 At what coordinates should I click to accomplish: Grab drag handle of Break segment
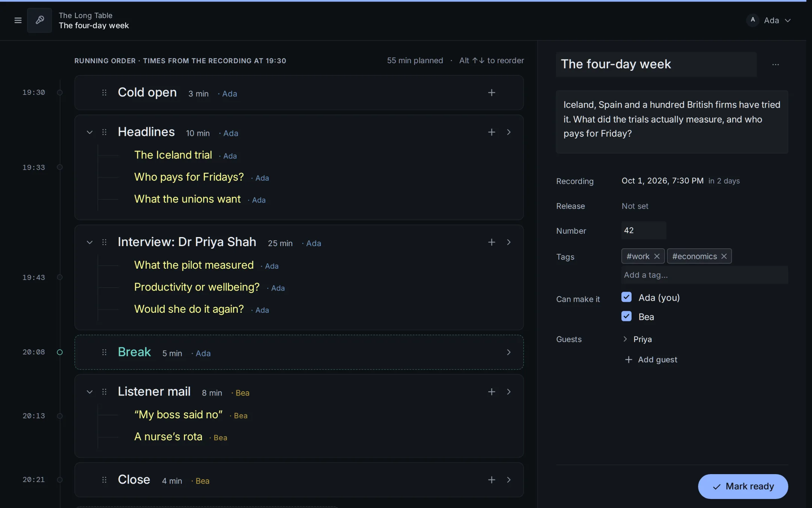tap(104, 352)
